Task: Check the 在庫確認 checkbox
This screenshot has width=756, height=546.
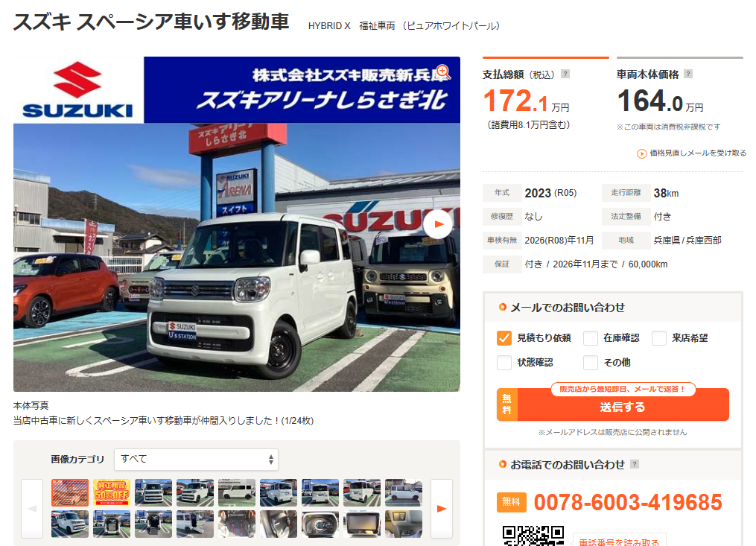Action: coord(591,338)
